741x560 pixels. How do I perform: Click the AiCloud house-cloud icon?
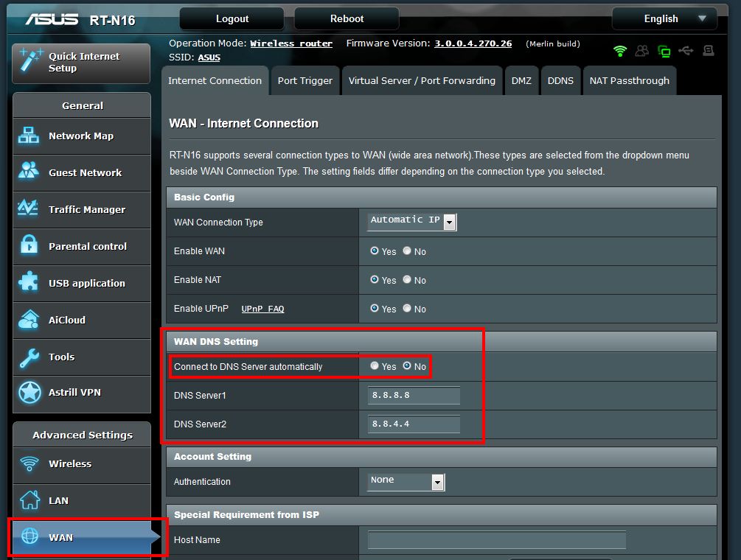click(29, 319)
